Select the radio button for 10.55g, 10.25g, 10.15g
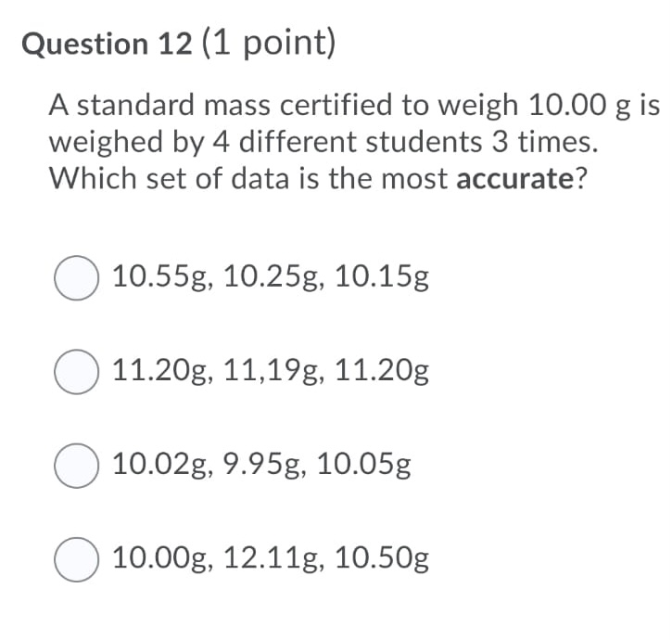Image resolution: width=672 pixels, height=640 pixels. (76, 279)
